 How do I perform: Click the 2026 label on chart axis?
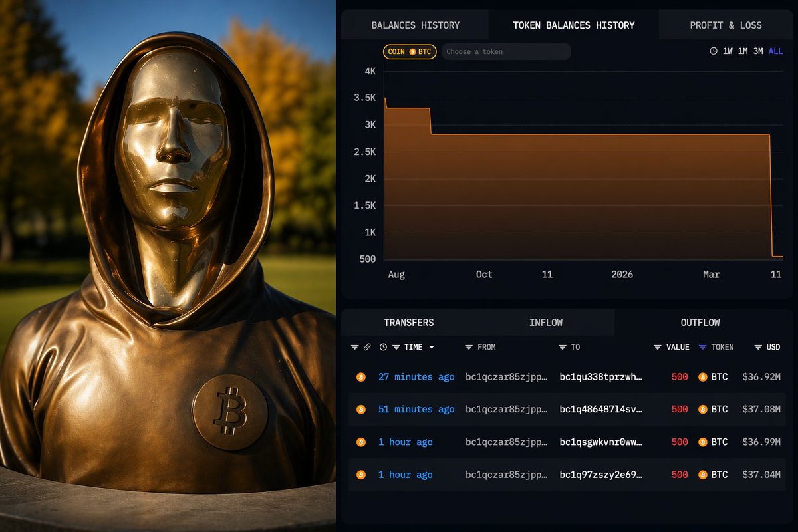[x=622, y=275]
